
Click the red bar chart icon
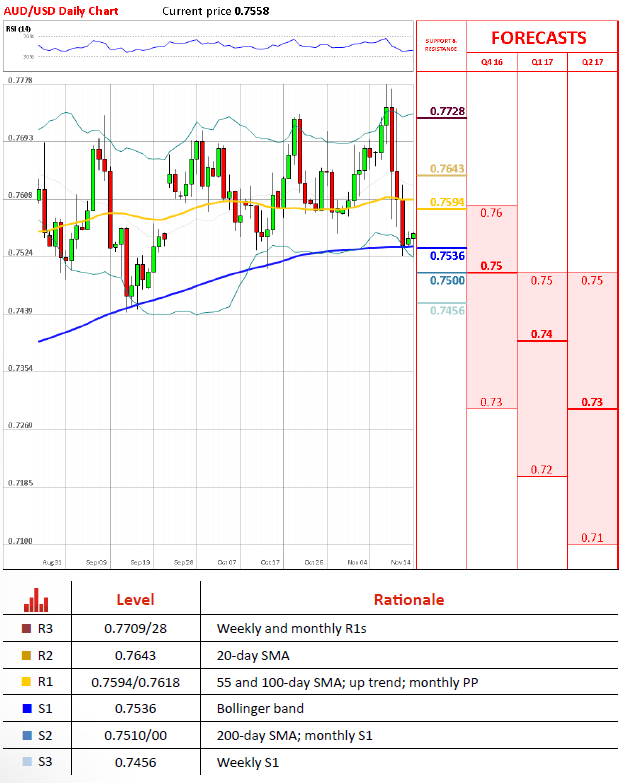[x=36, y=600]
